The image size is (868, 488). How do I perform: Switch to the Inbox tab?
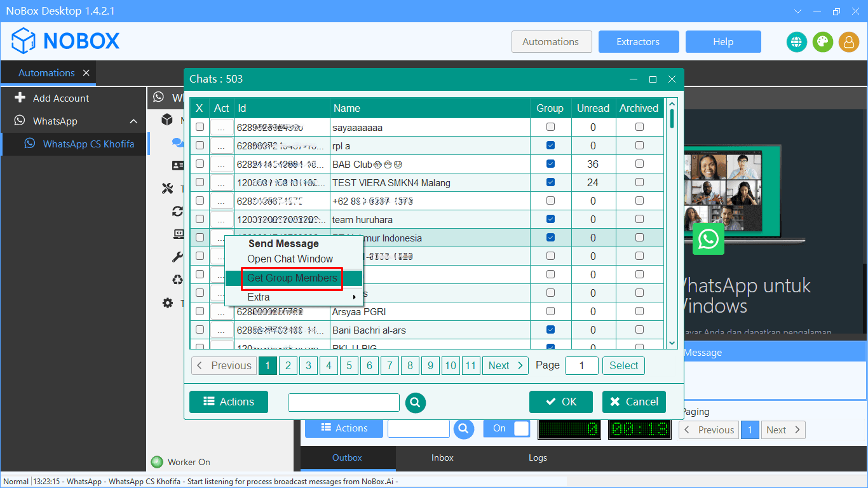pyautogui.click(x=442, y=457)
